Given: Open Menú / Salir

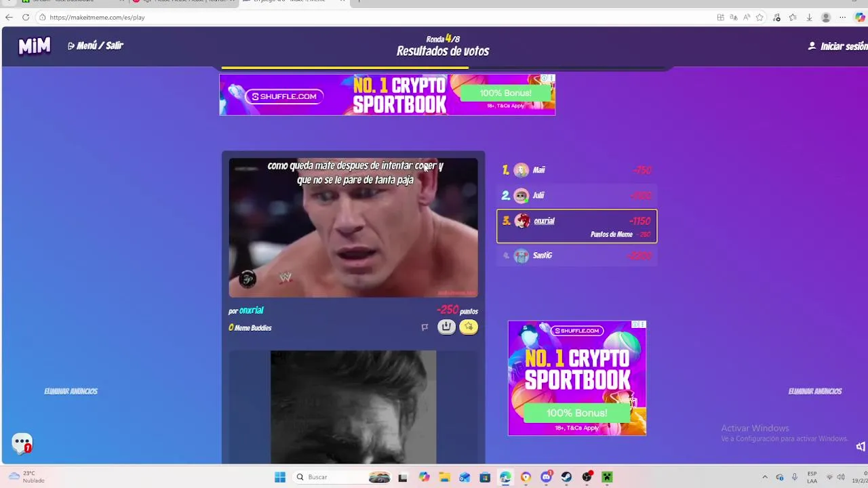Looking at the screenshot, I should coord(96,45).
